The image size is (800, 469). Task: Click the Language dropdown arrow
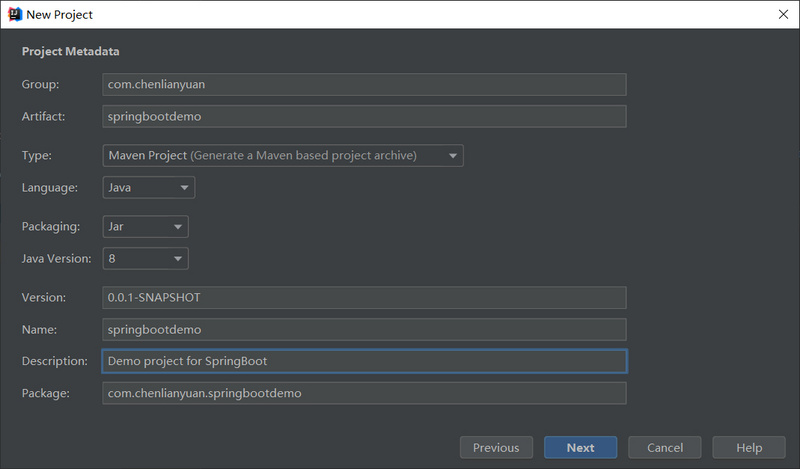coord(185,188)
